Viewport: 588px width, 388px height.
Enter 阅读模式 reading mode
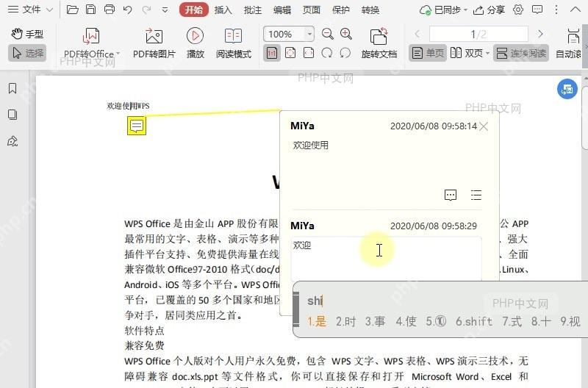(x=233, y=43)
